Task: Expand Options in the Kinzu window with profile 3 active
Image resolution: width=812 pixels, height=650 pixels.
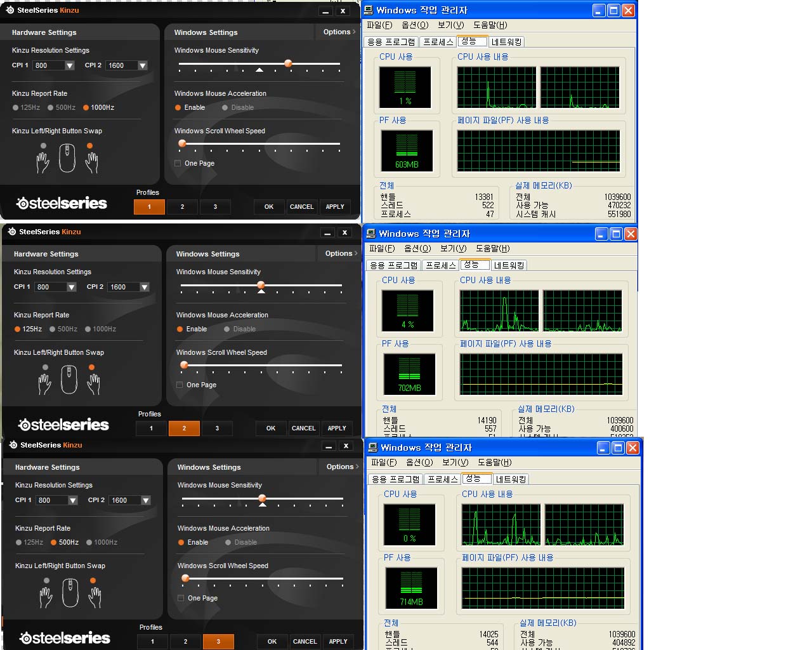Action: (x=342, y=467)
